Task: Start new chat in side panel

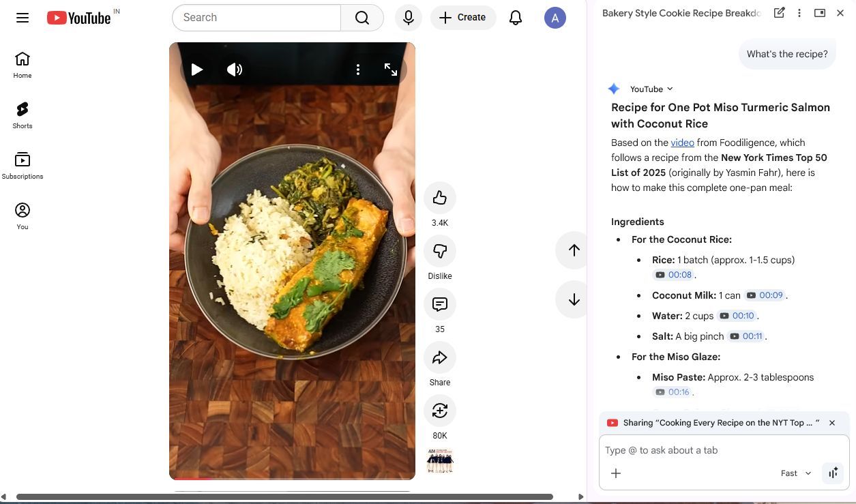Action: [x=779, y=13]
